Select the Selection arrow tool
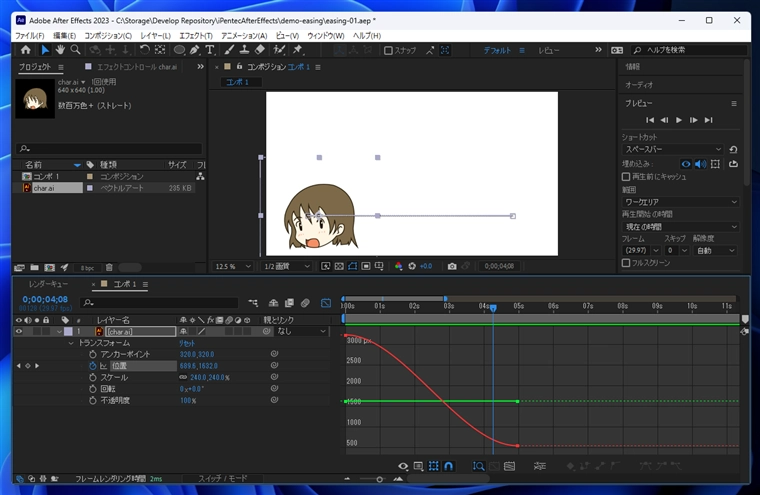 [45, 49]
